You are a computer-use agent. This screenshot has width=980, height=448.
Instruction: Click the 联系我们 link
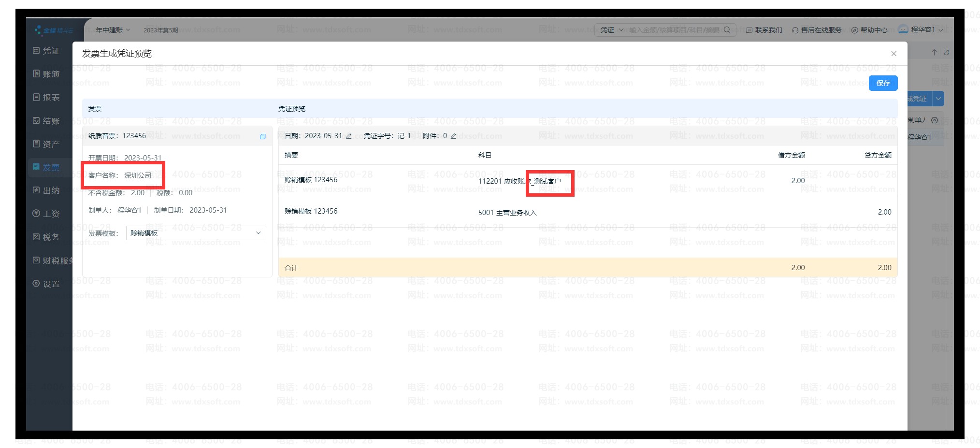[764, 30]
